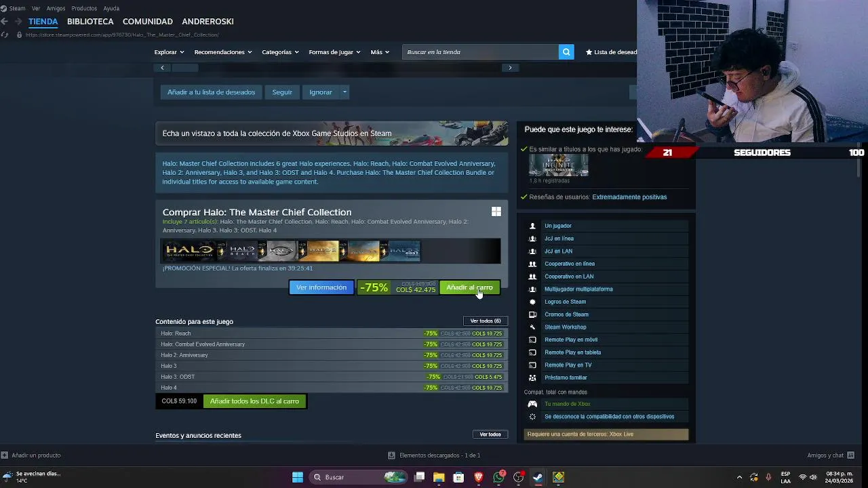Image resolution: width=868 pixels, height=488 pixels.
Task: Click the Logros de Steam achievements icon
Action: [532, 302]
